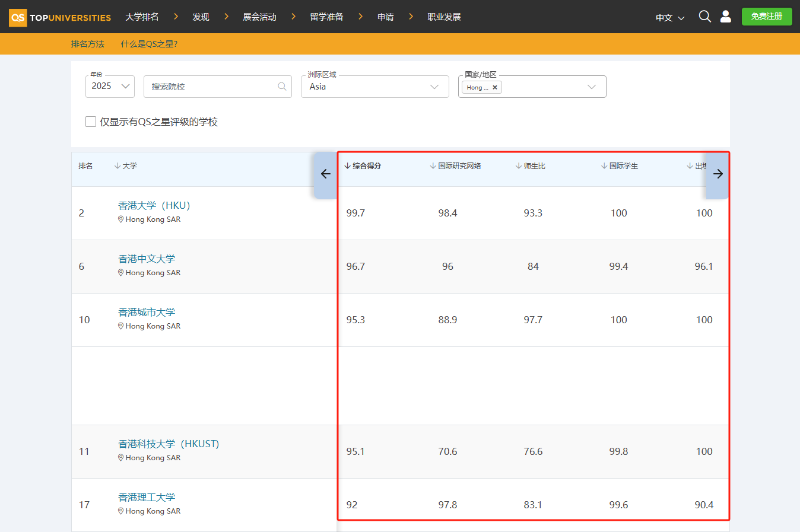This screenshot has width=800, height=532.
Task: Open the 香港城市大学 university link
Action: click(147, 312)
